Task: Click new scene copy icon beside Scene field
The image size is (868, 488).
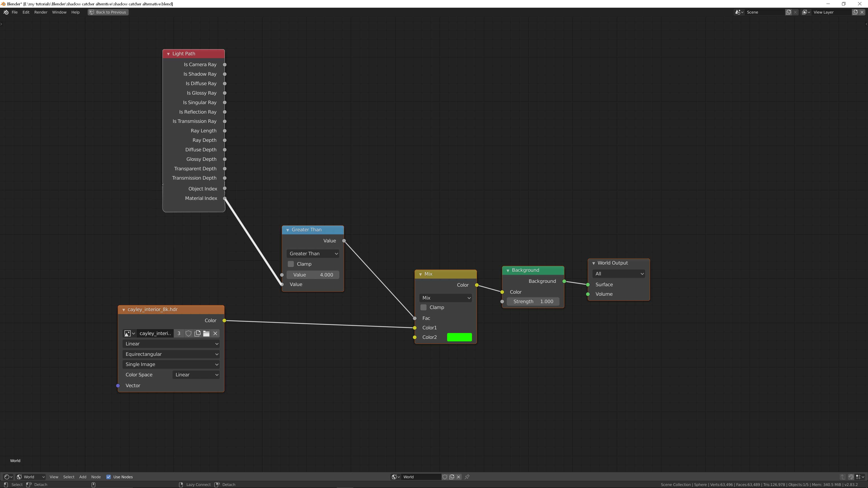Action: point(788,12)
